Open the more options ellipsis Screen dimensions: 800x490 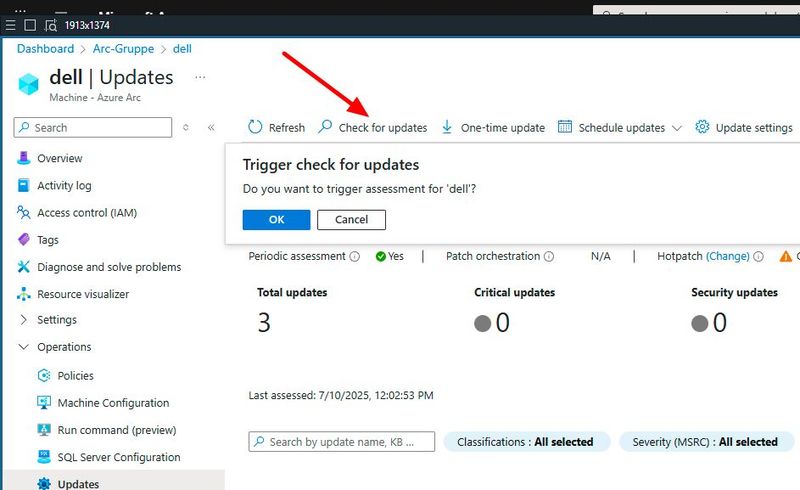point(200,78)
